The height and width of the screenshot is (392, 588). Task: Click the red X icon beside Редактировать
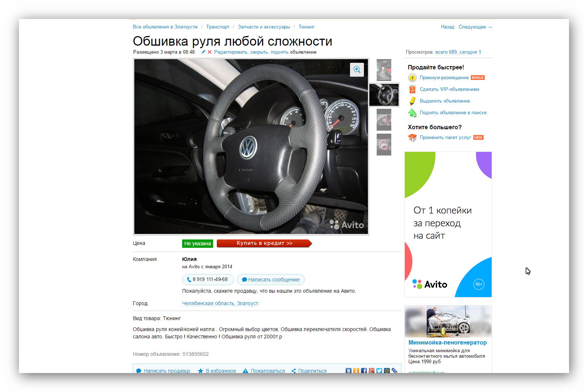point(210,52)
